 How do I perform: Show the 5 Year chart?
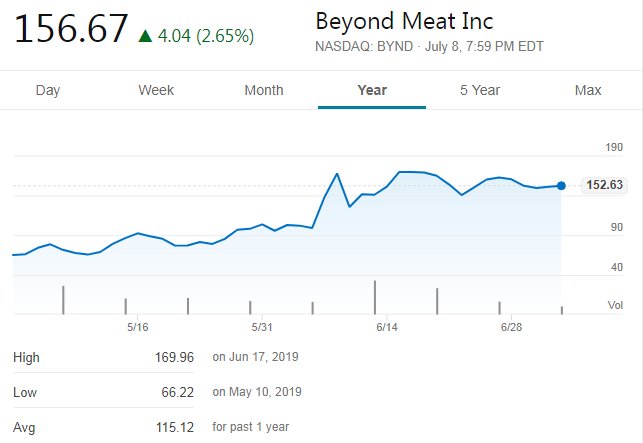pyautogui.click(x=480, y=90)
